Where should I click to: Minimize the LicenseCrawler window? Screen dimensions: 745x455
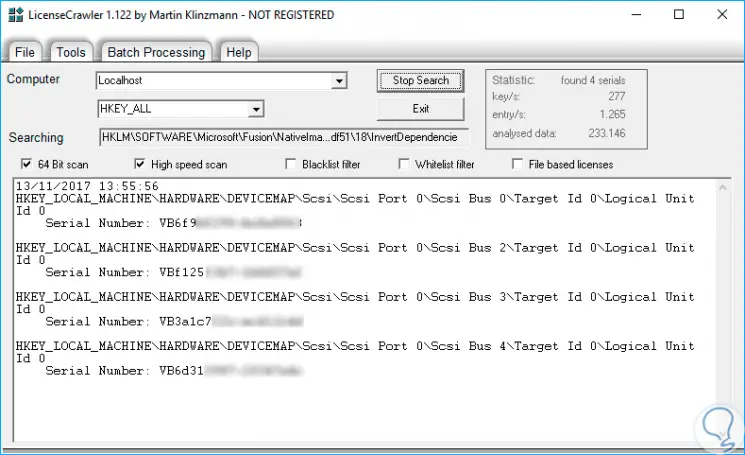(631, 15)
